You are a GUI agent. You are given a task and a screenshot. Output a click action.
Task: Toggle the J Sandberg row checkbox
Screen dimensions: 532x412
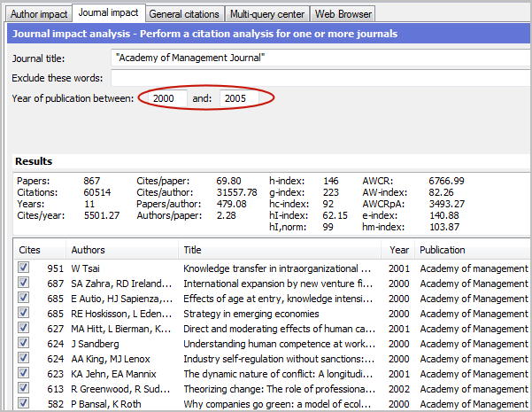[23, 343]
